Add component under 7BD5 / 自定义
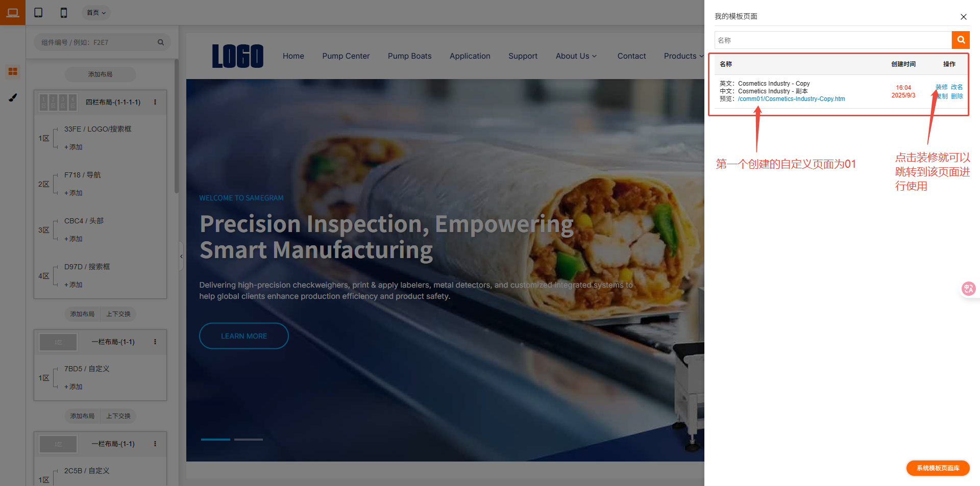 tap(73, 387)
